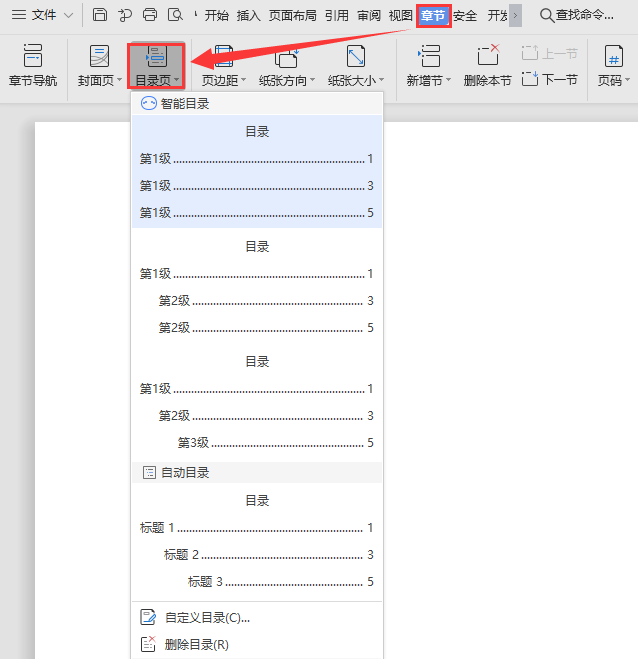Screen dimensions: 638x659
Task: Switch to the 插入 insert tab
Action: (x=249, y=15)
